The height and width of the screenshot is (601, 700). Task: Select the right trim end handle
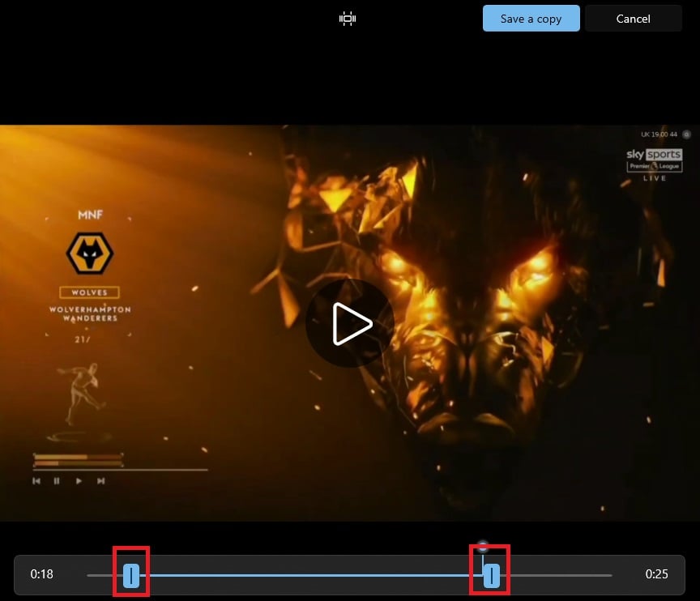[x=492, y=576]
